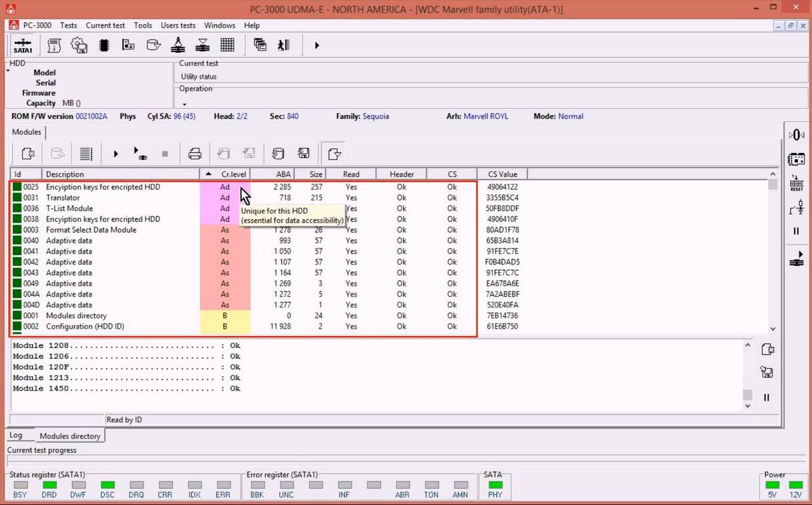The height and width of the screenshot is (505, 812).
Task: Click green status square of module 0001 directory
Action: tap(17, 315)
